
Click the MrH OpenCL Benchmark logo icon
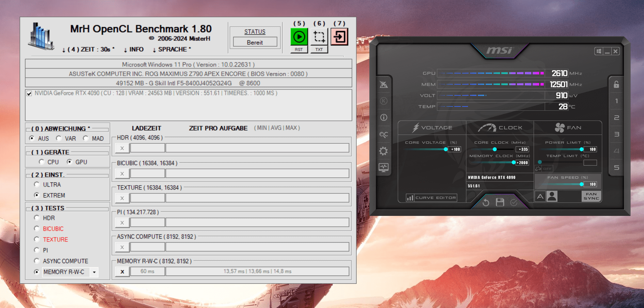(41, 36)
